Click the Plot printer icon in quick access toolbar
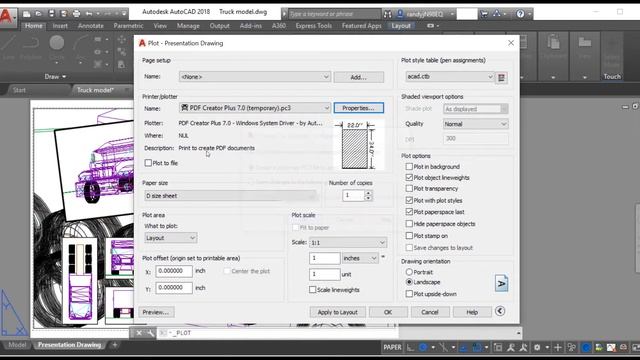The height and width of the screenshot is (360, 640). [76, 14]
